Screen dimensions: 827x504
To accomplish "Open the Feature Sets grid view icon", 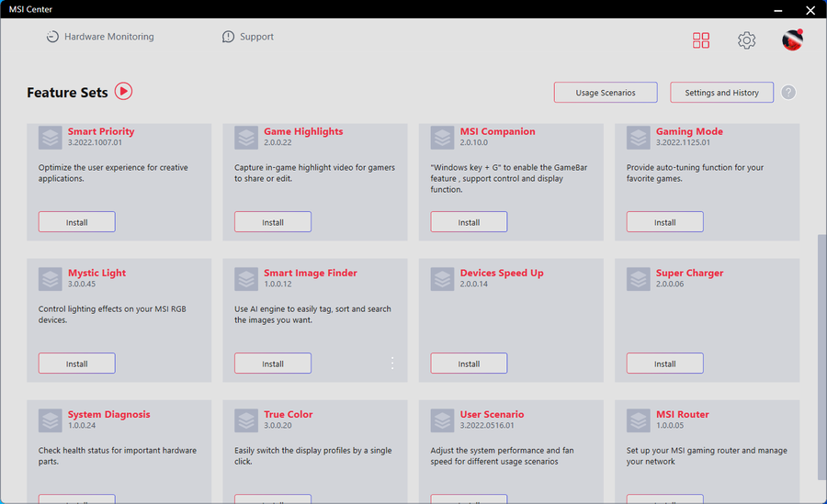I will [x=701, y=40].
